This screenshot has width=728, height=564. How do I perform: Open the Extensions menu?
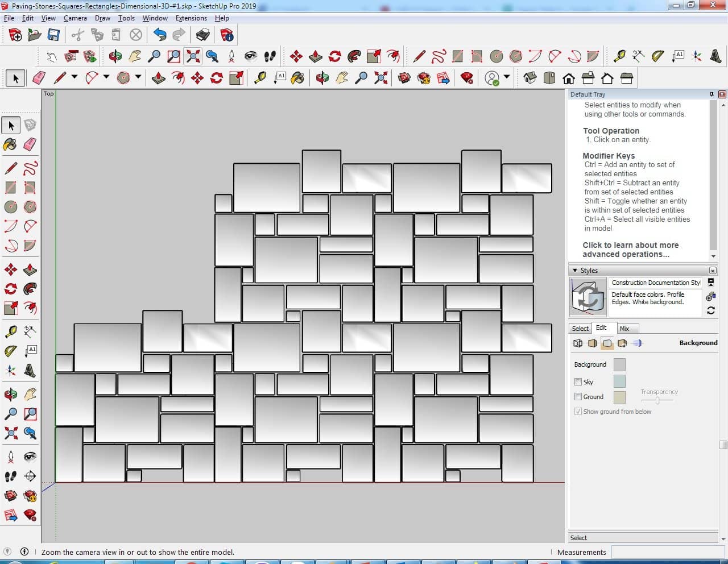(x=191, y=18)
